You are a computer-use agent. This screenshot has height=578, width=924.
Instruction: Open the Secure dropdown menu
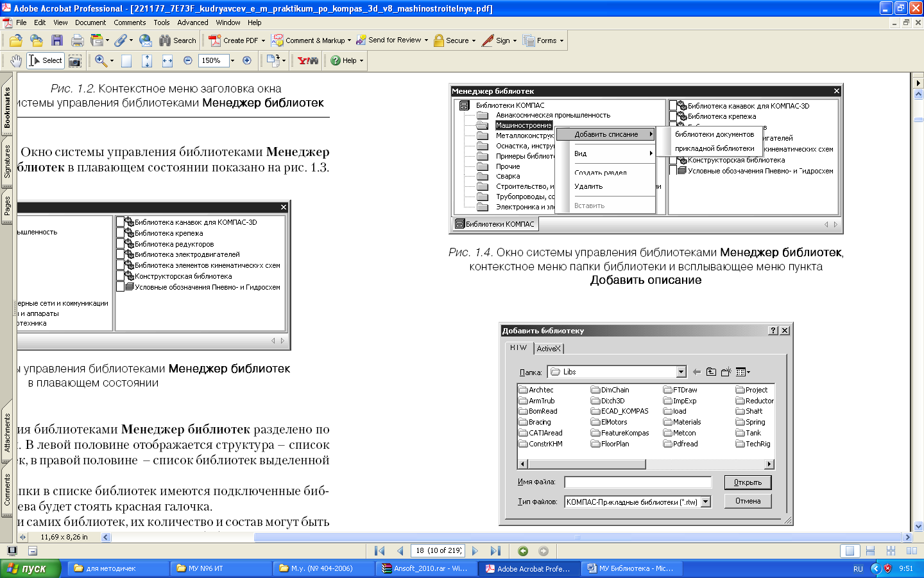[x=474, y=40]
